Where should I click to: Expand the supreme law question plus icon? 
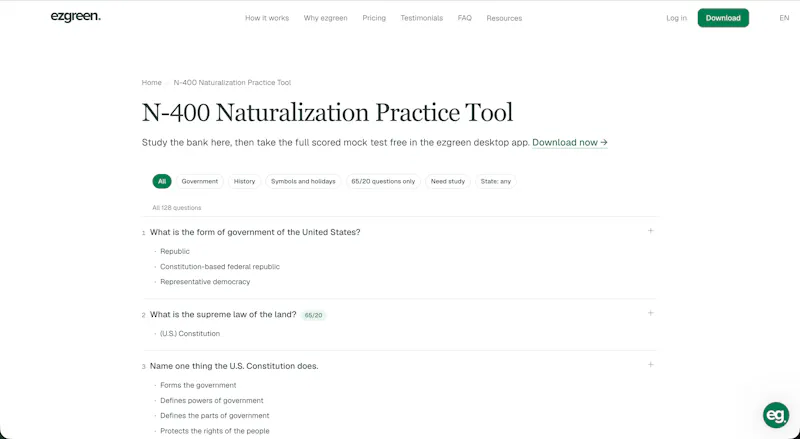pyautogui.click(x=651, y=313)
